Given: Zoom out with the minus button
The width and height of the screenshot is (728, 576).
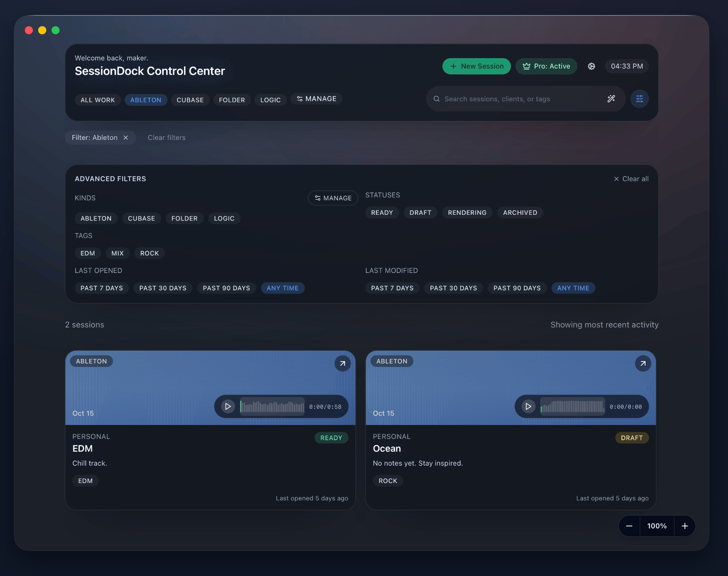Looking at the screenshot, I should 629,526.
